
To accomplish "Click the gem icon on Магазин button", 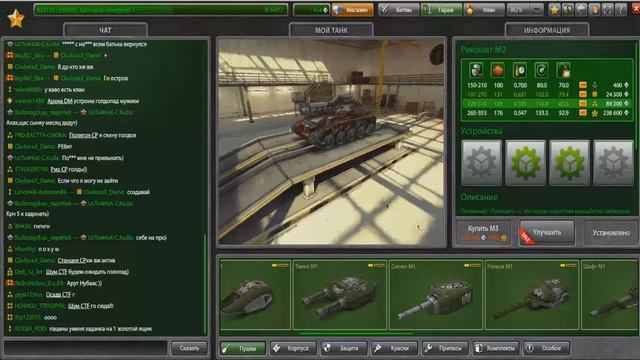I will [338, 10].
